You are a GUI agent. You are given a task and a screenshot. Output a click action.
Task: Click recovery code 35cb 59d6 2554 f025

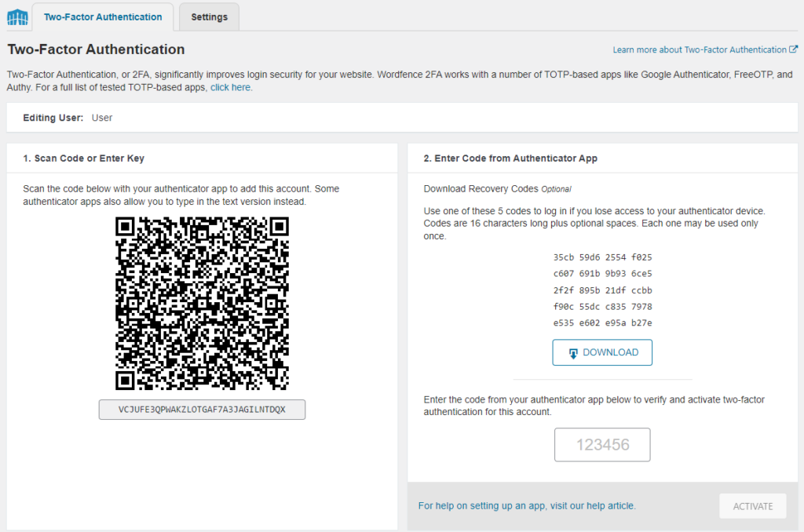[x=602, y=257]
